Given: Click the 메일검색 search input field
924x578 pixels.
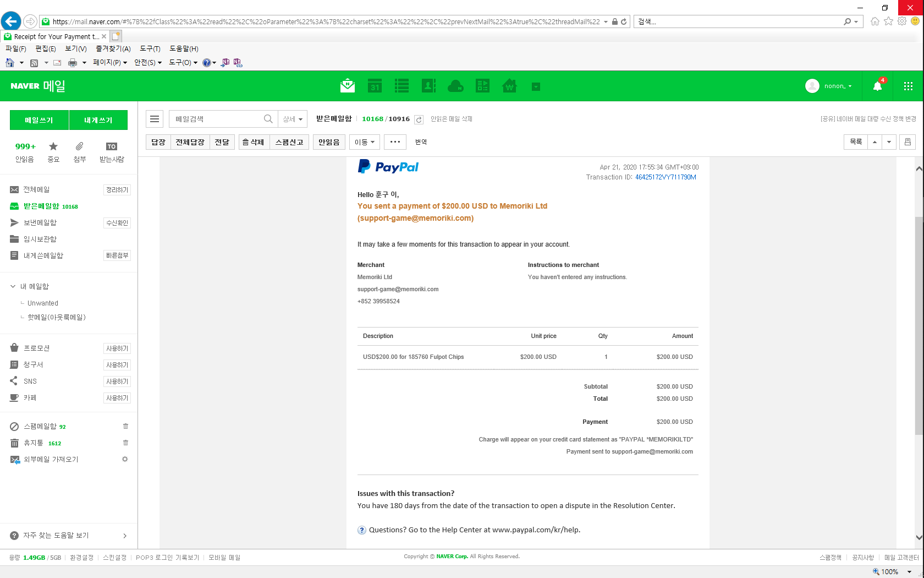Looking at the screenshot, I should tap(216, 119).
